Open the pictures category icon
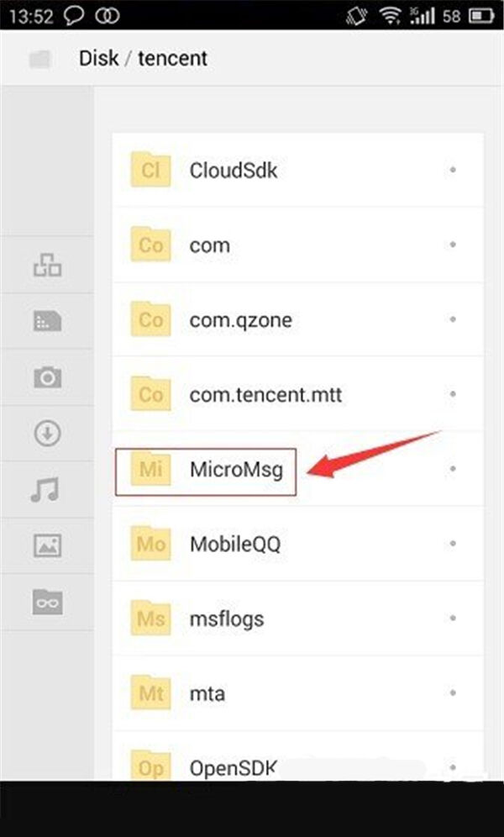The width and height of the screenshot is (504, 837). pos(47,545)
